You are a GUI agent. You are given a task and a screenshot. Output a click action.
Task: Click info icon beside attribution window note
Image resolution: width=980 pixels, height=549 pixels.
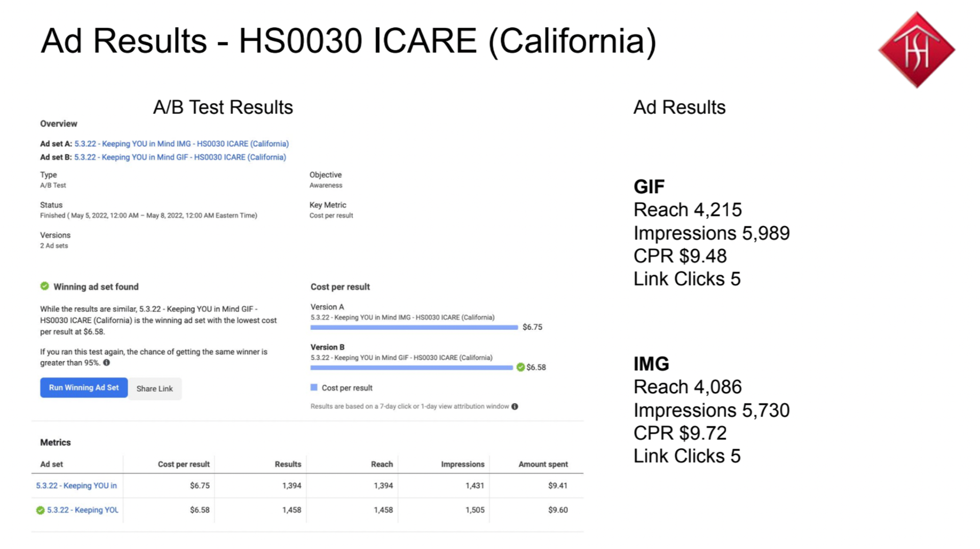514,407
